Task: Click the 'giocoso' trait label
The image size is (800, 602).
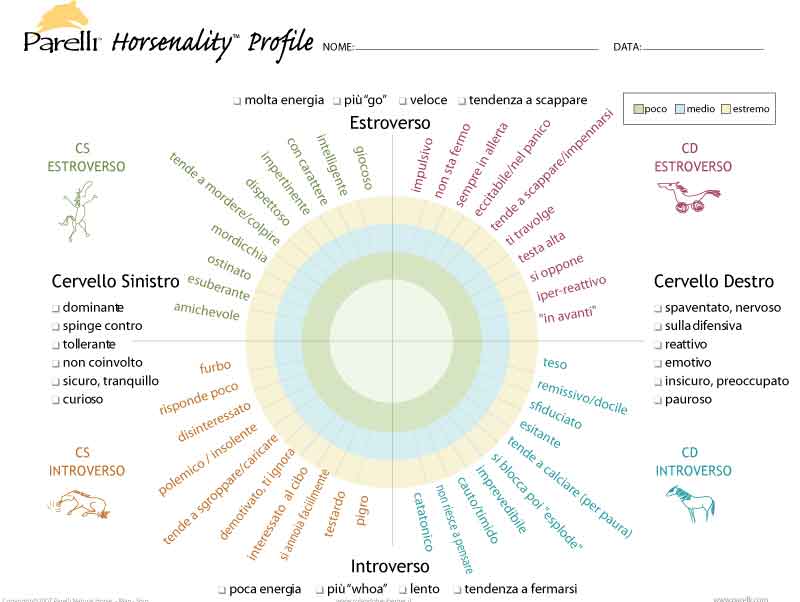Action: click(364, 167)
